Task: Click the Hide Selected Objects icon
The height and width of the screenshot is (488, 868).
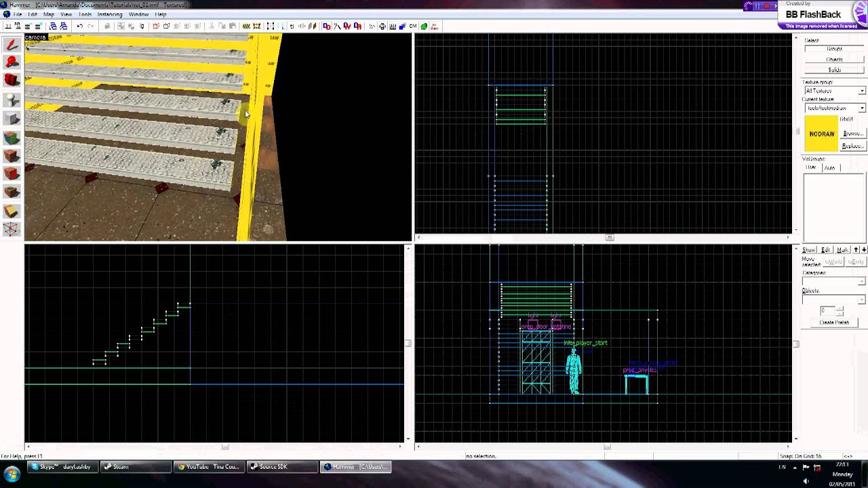Action: (155, 26)
